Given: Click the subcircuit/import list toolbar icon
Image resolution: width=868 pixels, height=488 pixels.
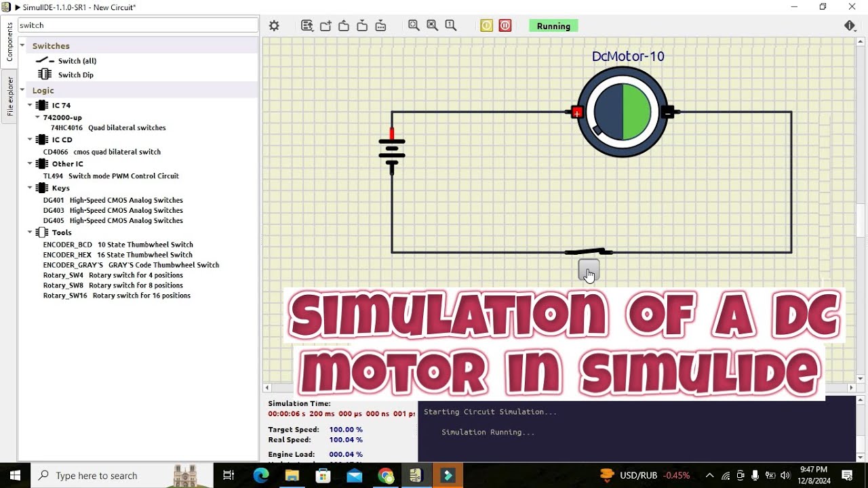Looking at the screenshot, I should (307, 26).
